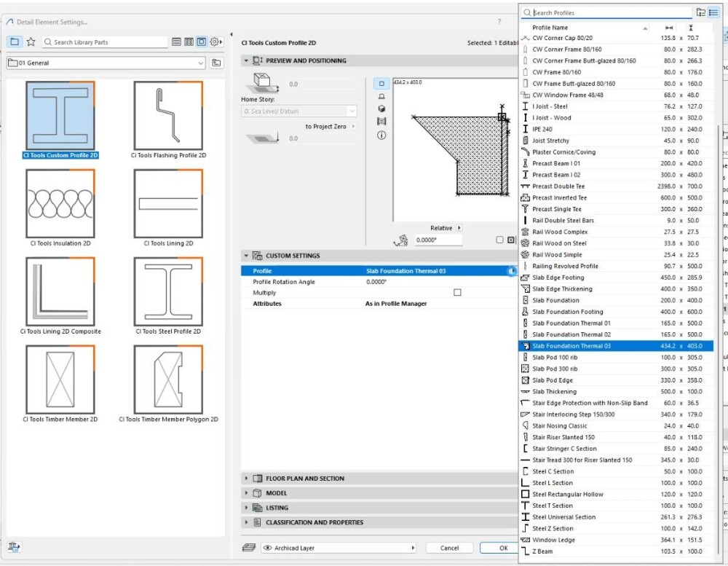Sort list by Profile Name column header
The height and width of the screenshot is (566, 728).
point(550,28)
